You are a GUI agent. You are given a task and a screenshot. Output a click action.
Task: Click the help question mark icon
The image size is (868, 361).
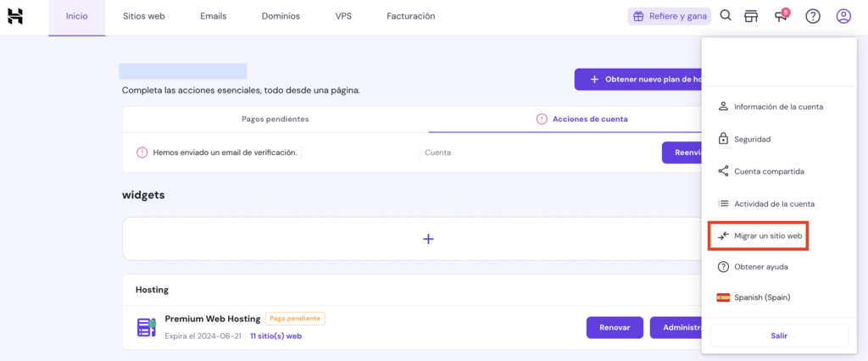pyautogui.click(x=813, y=16)
